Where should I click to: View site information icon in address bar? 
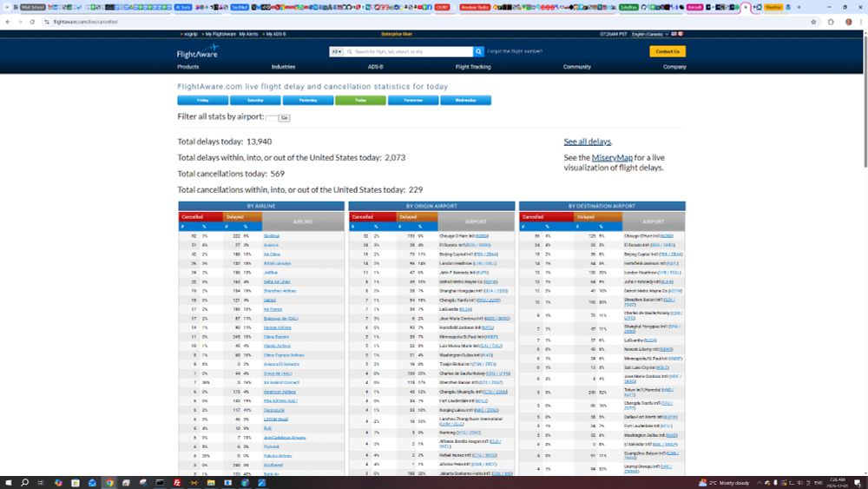[x=47, y=22]
